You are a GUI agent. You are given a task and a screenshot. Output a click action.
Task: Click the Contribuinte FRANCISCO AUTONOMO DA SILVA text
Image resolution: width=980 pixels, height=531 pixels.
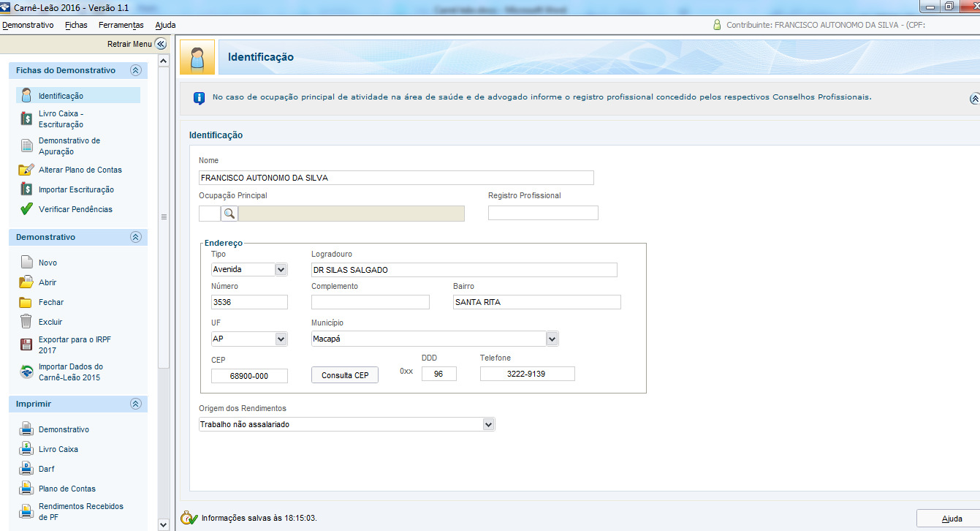[826, 25]
